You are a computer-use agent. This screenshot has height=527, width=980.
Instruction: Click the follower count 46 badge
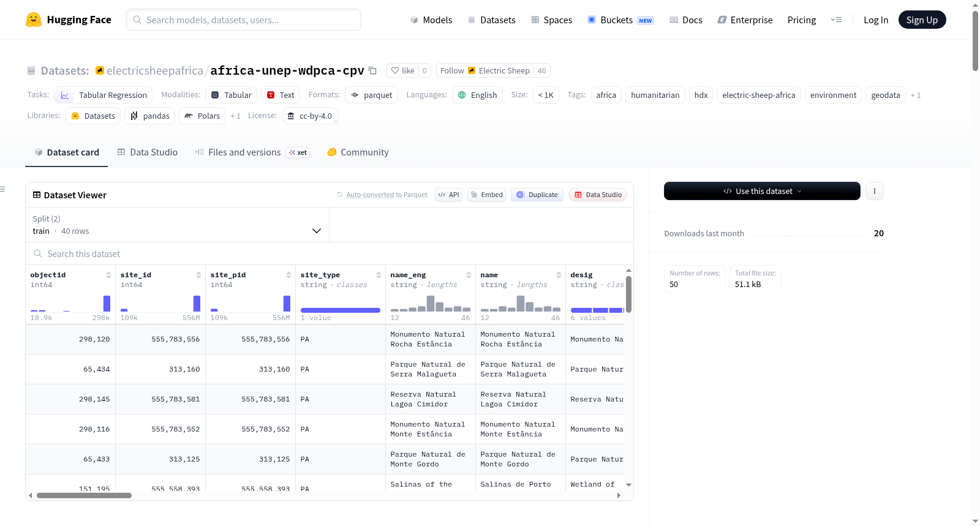[x=542, y=70]
